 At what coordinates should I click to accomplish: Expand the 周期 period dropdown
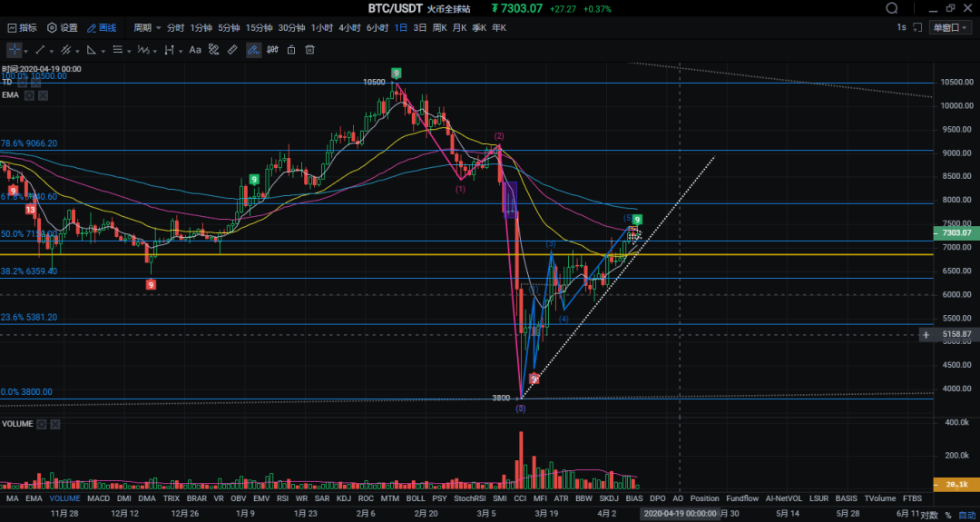point(147,28)
